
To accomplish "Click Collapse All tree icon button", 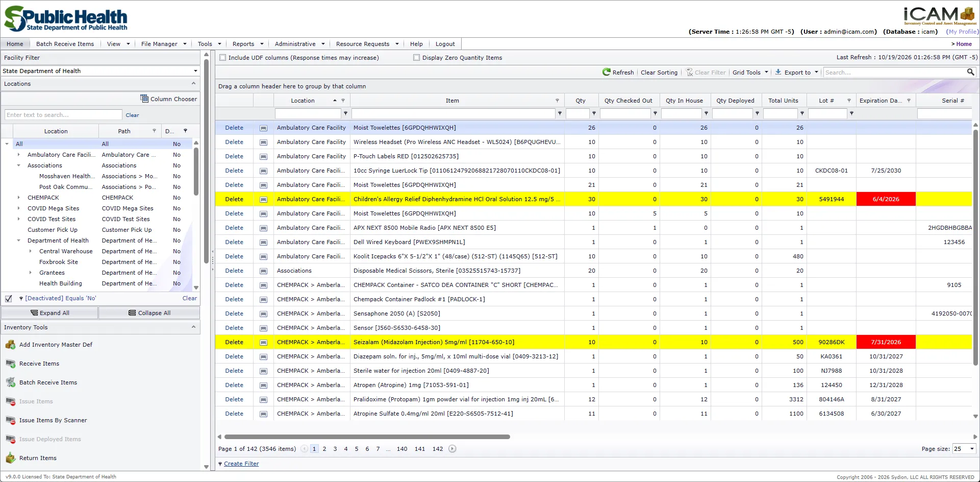I will click(x=132, y=313).
